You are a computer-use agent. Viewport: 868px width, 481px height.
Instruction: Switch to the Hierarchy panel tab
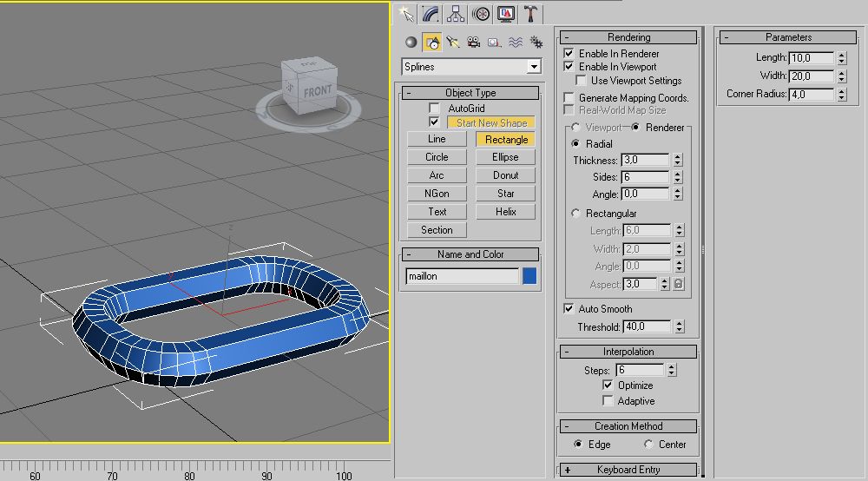(x=455, y=14)
